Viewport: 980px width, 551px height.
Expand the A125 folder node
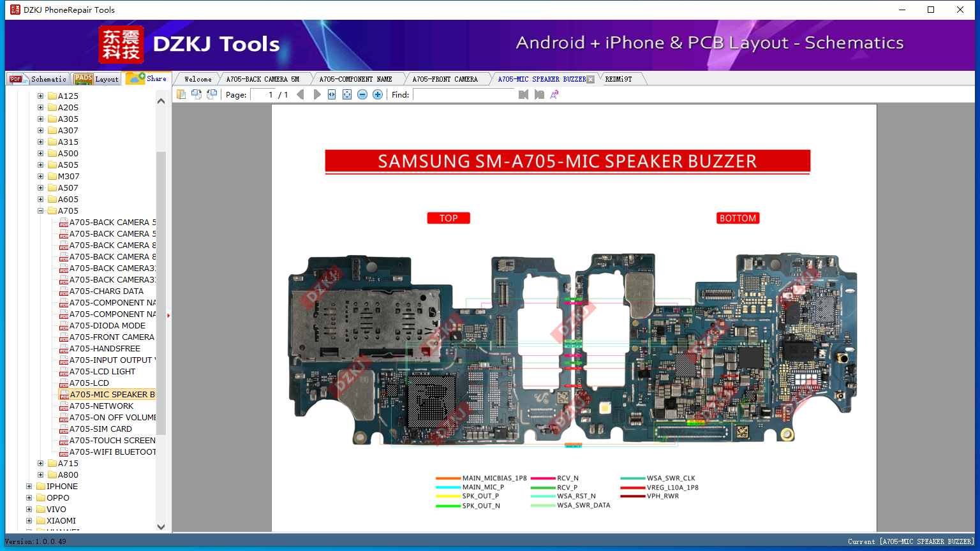41,96
